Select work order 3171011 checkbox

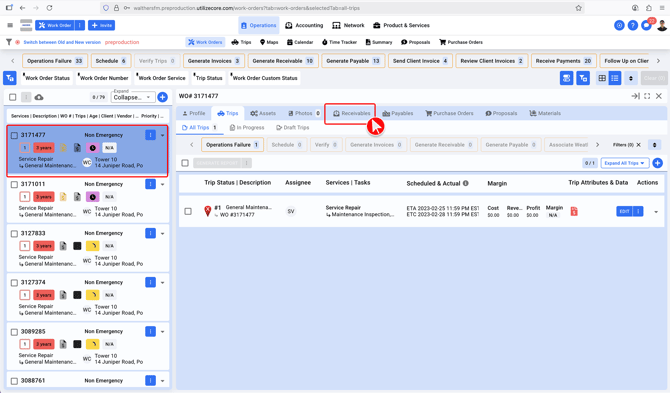14,185
